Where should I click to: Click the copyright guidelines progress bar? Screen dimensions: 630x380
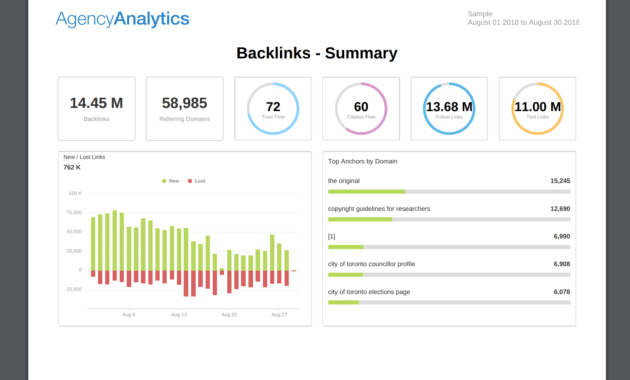click(449, 219)
